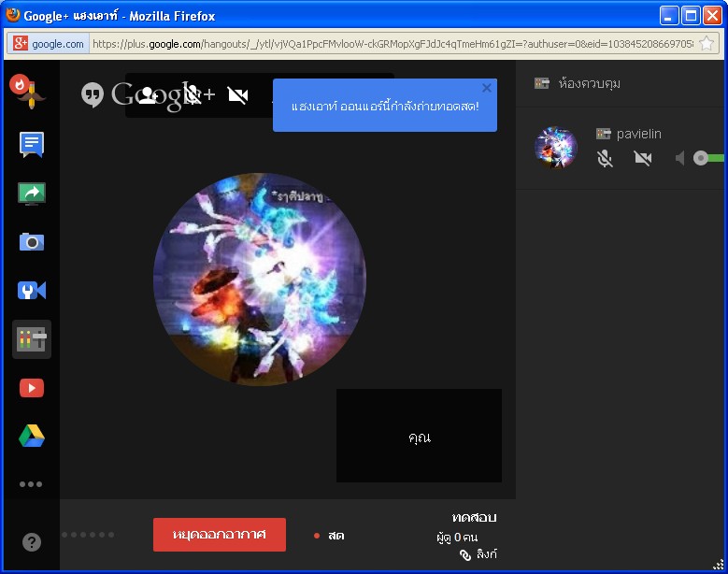Click pavielin's speaker volume icon

[679, 158]
